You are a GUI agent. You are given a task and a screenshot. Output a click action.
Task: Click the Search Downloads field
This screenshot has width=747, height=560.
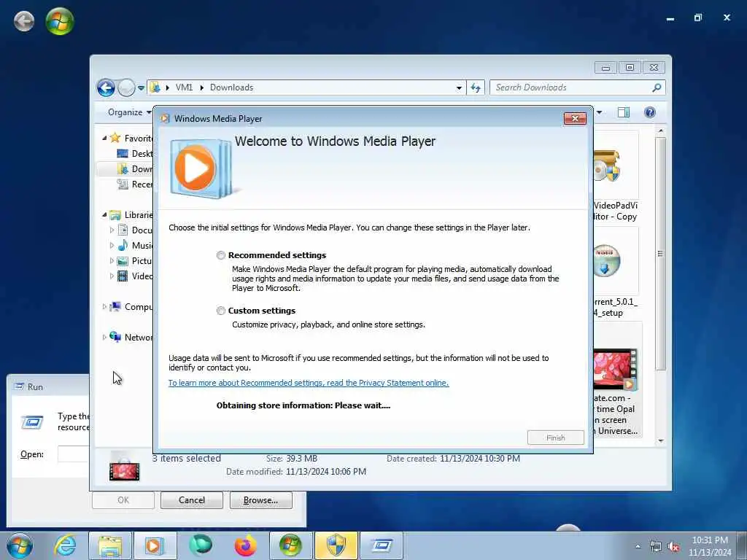(570, 87)
